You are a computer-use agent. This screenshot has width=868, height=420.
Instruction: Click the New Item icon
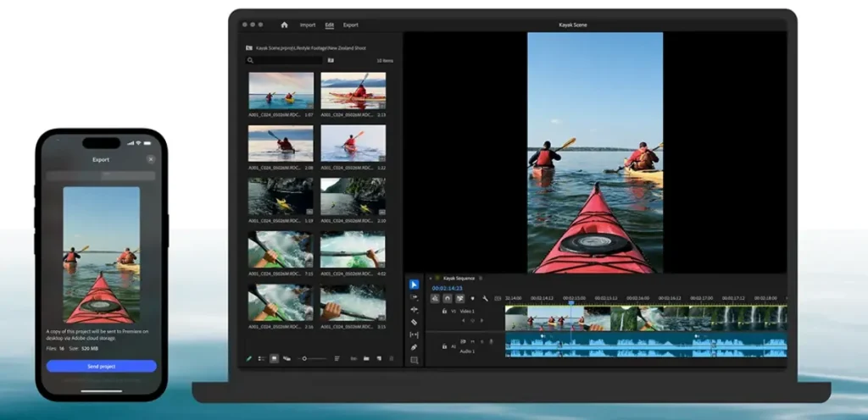(379, 359)
